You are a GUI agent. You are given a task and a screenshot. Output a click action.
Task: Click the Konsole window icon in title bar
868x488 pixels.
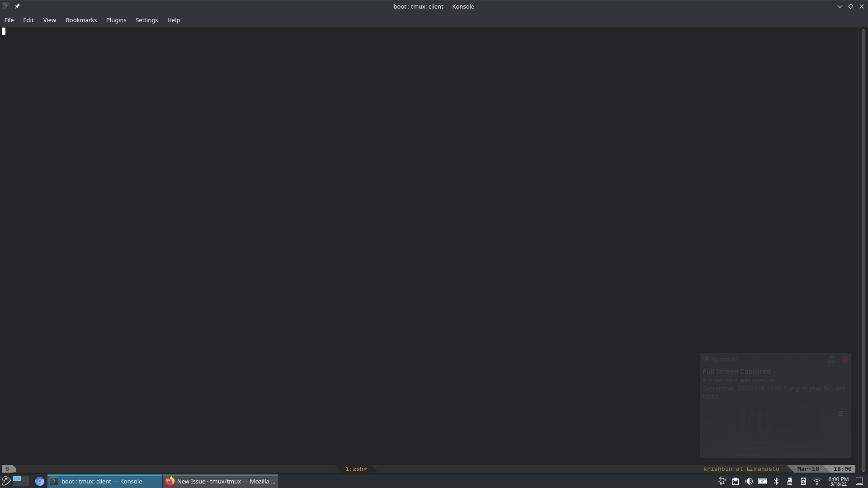(6, 6)
